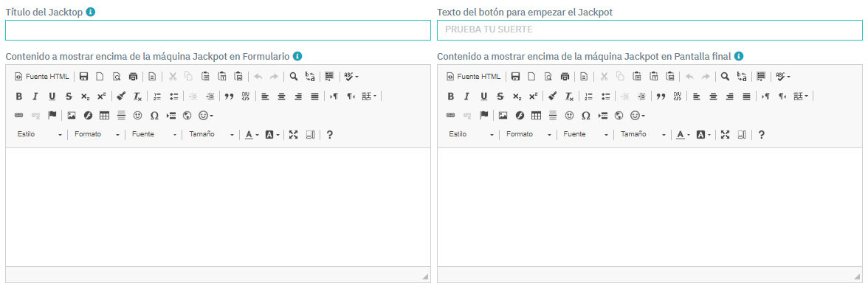Open emoji dropdown in Formulario editor
The image size is (868, 289).
(x=206, y=116)
